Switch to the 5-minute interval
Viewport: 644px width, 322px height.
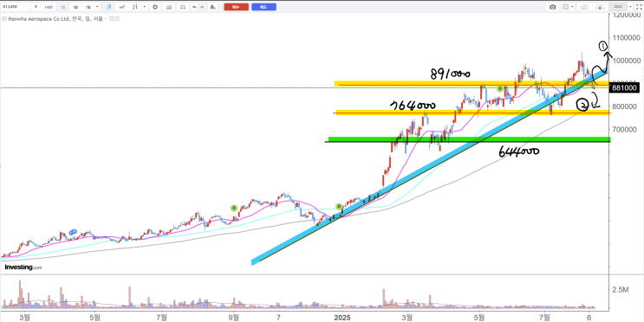point(36,7)
